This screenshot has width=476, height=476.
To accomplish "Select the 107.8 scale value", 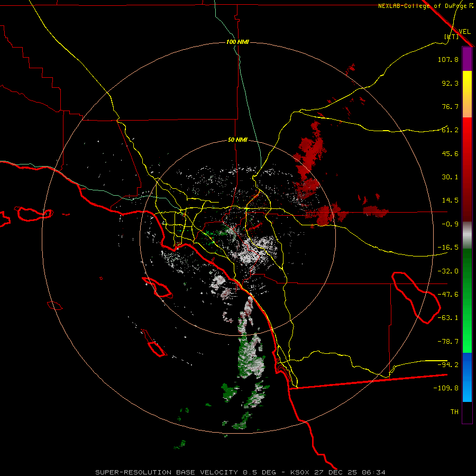I will (448, 59).
